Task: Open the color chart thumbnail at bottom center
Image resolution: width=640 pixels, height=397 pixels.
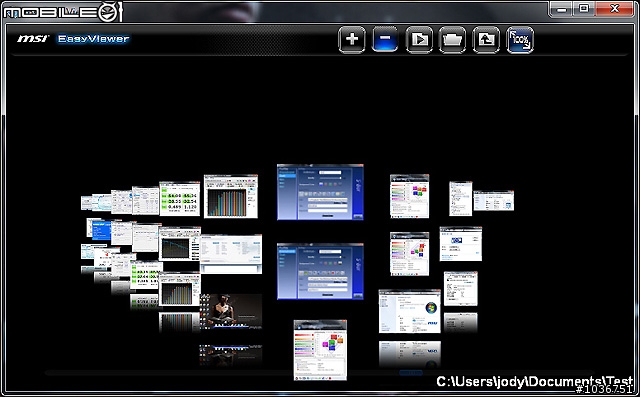Action: 320,350
